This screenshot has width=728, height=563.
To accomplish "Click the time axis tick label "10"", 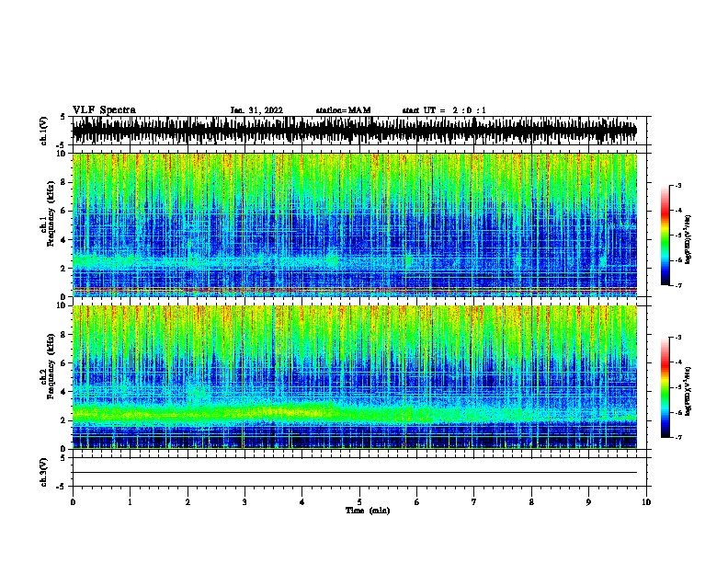I will pos(646,501).
